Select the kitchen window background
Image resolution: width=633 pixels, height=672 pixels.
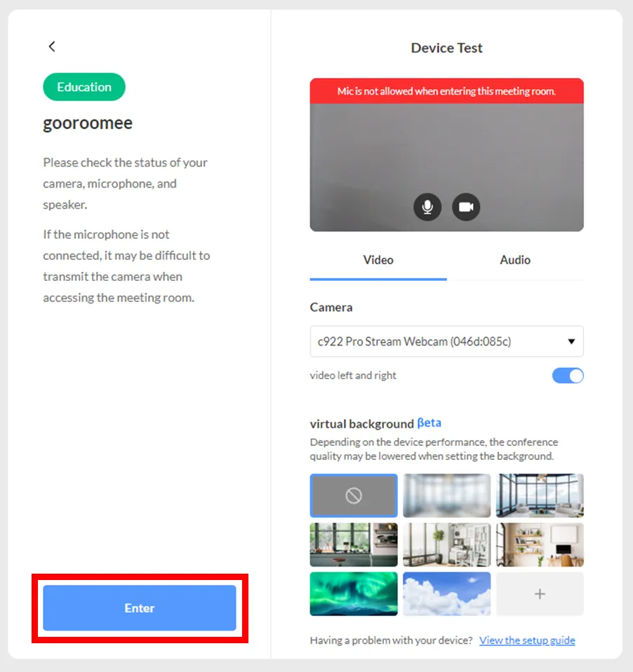[x=354, y=544]
